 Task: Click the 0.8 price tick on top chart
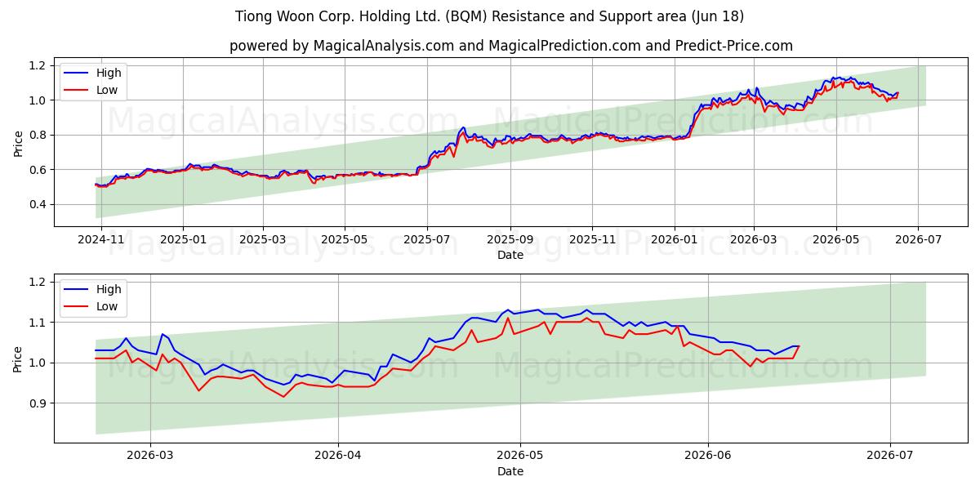point(39,135)
